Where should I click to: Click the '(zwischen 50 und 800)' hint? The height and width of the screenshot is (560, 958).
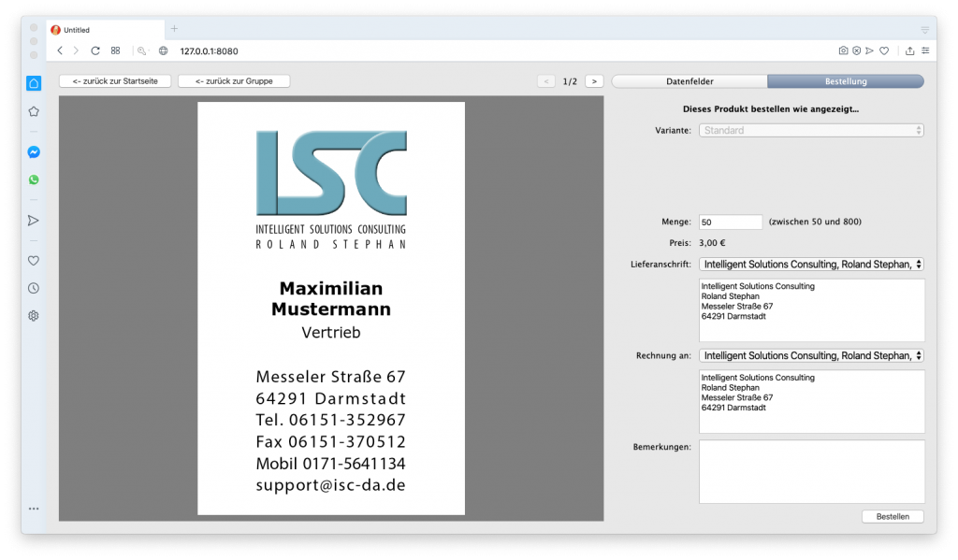tap(815, 222)
